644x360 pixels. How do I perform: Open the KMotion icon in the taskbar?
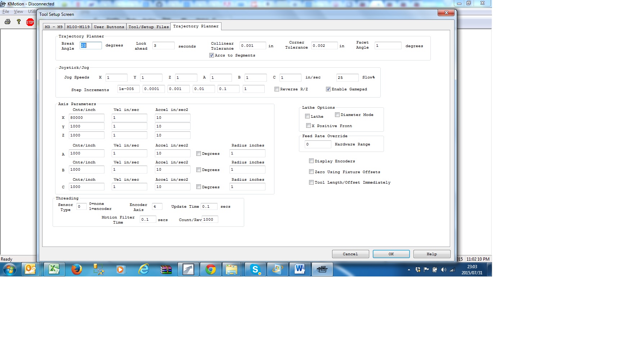pos(322,269)
